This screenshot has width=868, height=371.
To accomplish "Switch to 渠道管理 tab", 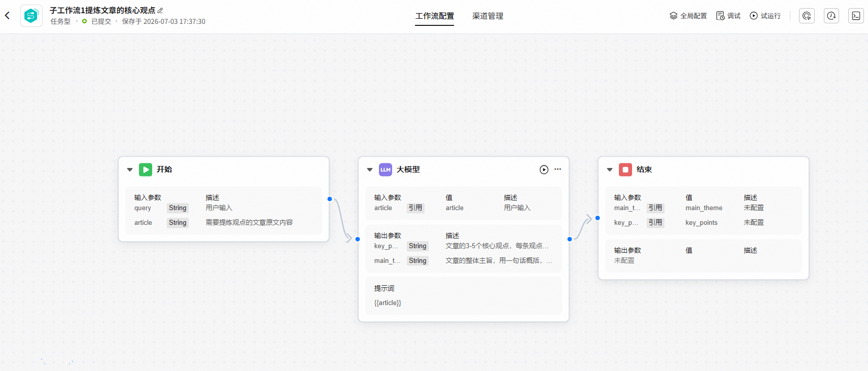I will (x=488, y=16).
